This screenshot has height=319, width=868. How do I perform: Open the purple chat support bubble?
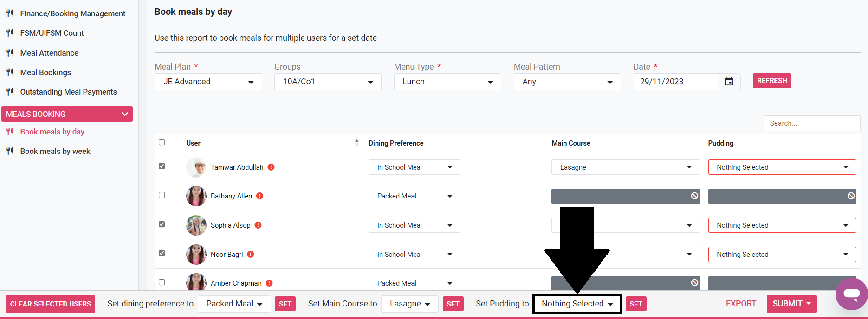(851, 294)
